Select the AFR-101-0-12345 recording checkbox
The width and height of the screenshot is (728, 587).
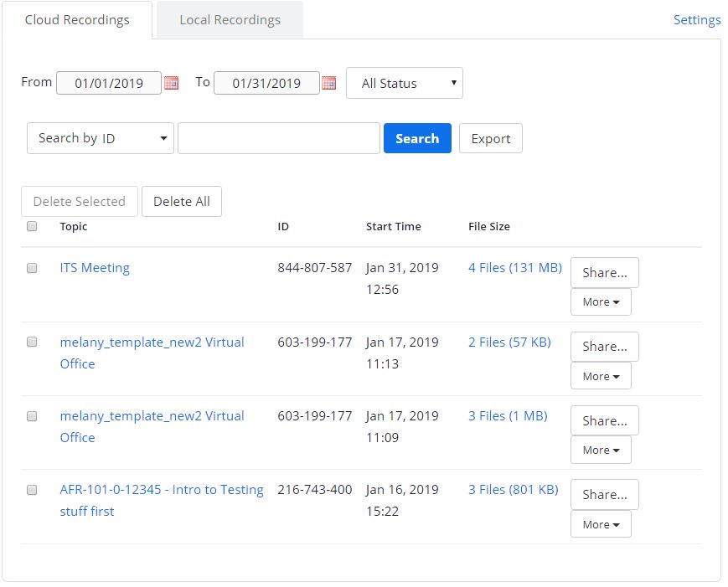[x=32, y=490]
